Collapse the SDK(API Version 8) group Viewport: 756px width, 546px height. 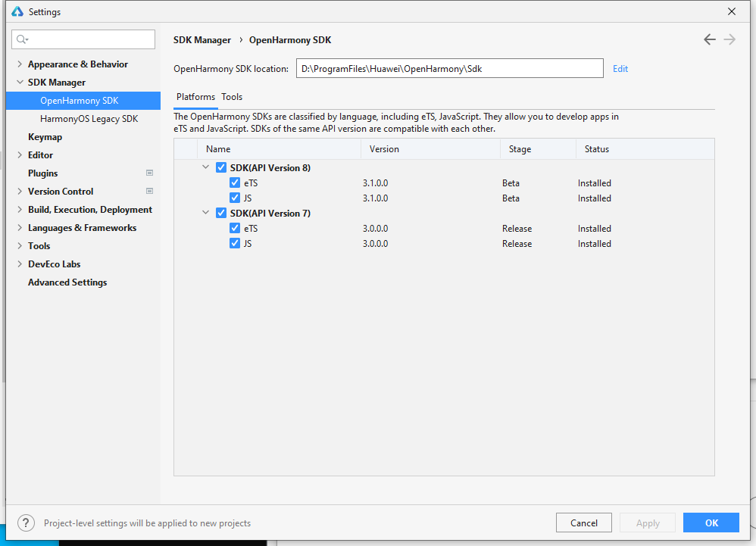pos(206,167)
